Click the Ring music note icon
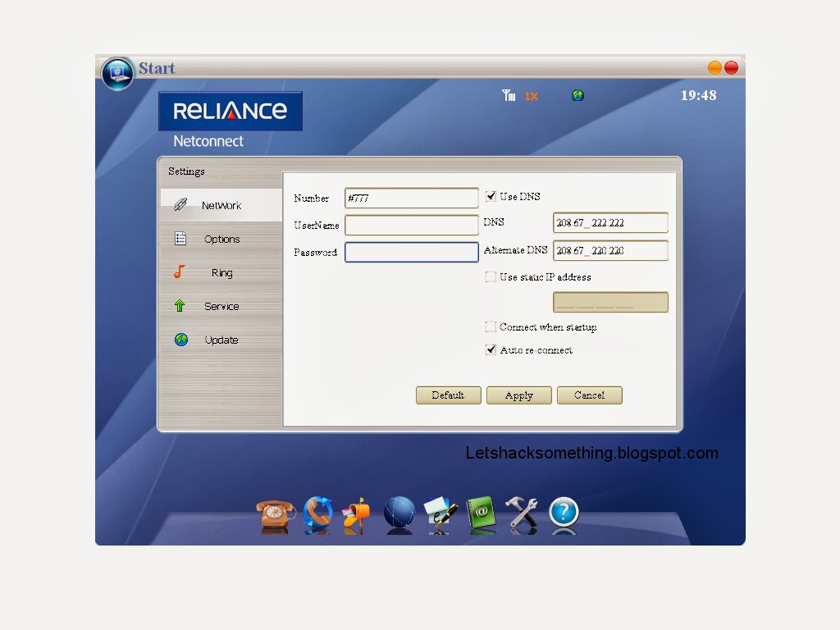This screenshot has width=840, height=630. tap(180, 272)
